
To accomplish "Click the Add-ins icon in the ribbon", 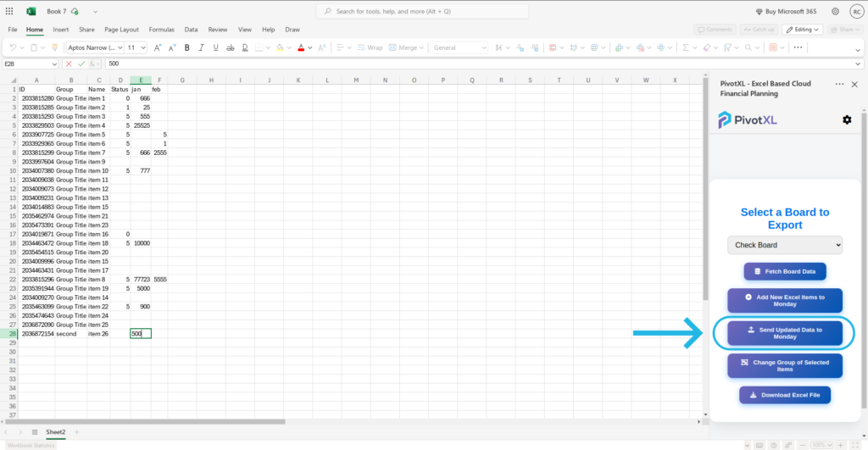I will [773, 47].
